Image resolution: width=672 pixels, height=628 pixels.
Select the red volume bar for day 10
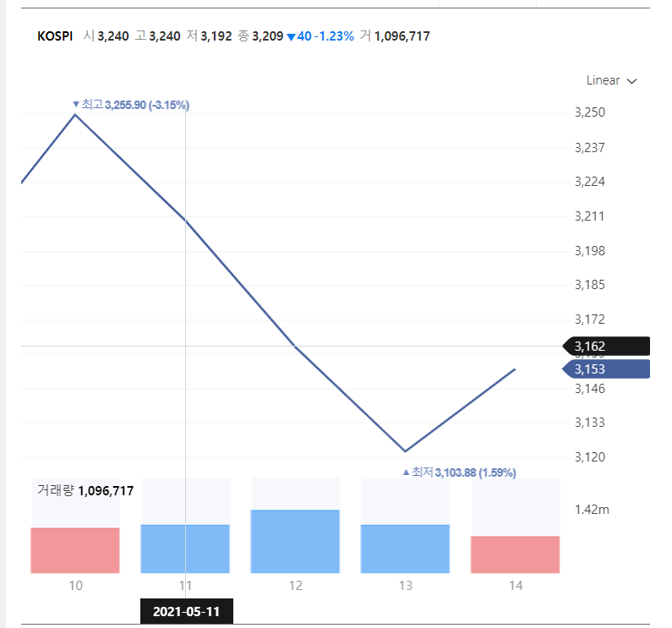tap(75, 550)
